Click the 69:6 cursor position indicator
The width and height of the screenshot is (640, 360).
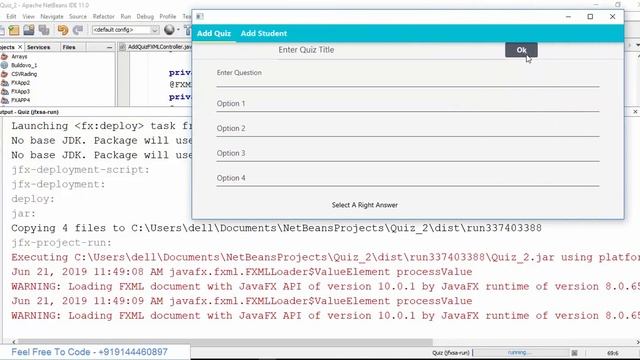point(612,353)
